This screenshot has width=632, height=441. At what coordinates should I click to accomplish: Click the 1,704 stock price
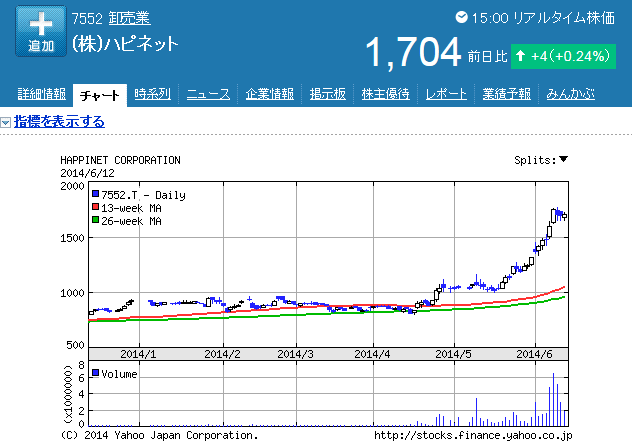(413, 52)
